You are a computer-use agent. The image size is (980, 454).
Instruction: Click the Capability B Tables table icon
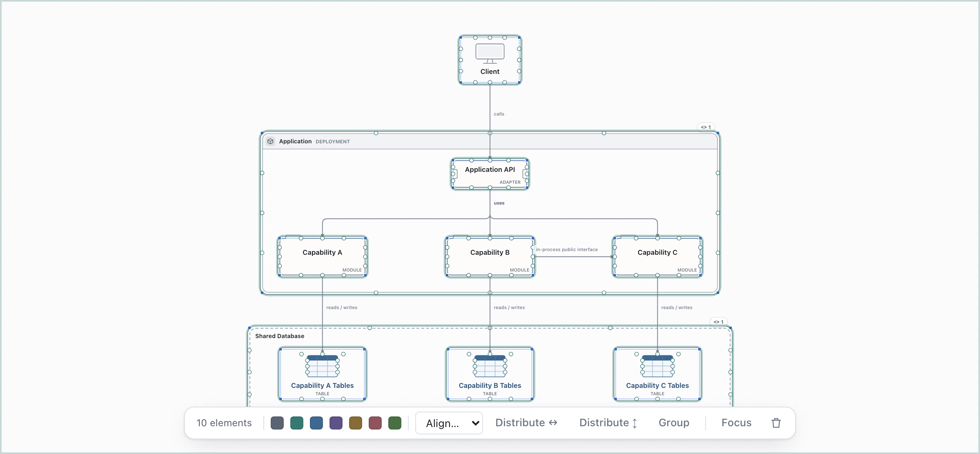[490, 366]
